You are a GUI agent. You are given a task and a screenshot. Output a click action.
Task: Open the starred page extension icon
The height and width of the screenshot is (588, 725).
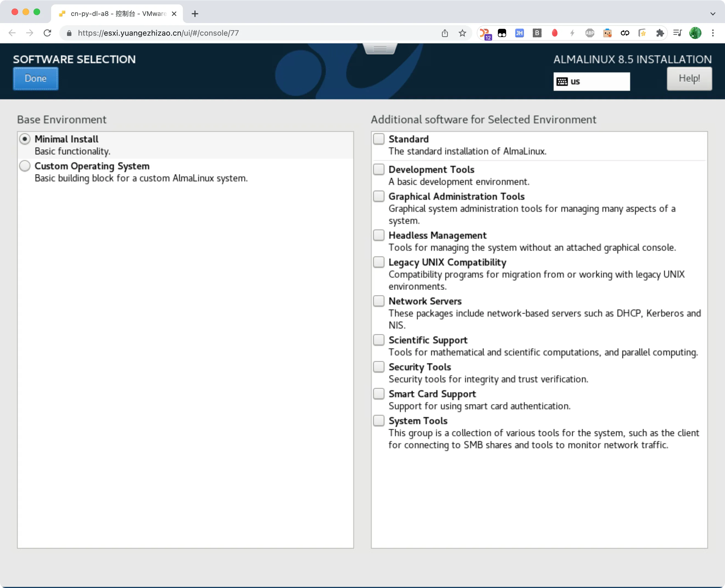(x=642, y=33)
